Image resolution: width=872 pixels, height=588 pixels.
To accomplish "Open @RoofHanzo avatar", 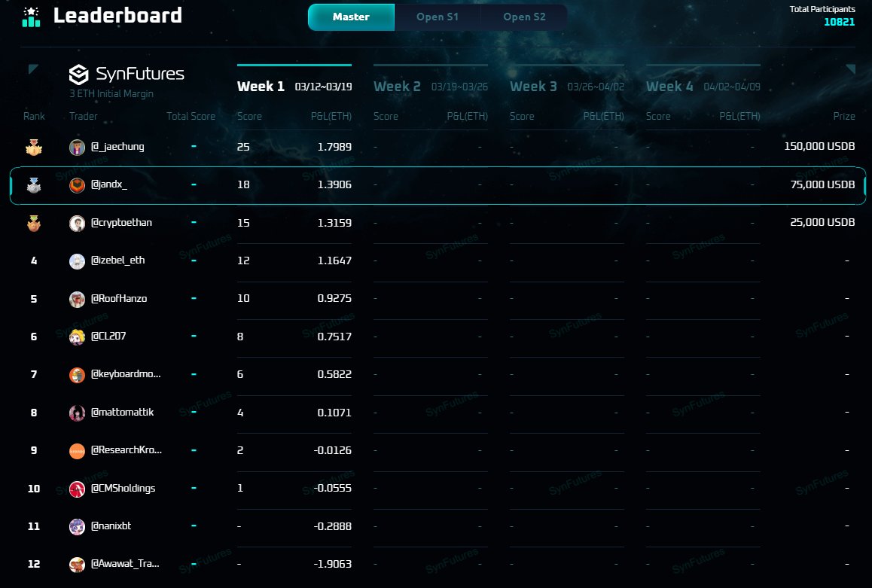I will pyautogui.click(x=77, y=299).
